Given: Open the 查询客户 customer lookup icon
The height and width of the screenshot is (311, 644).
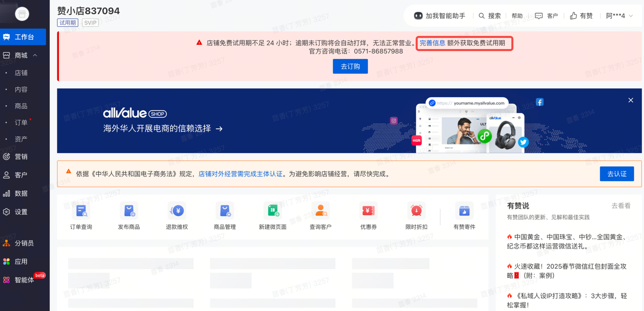Looking at the screenshot, I should [x=320, y=211].
